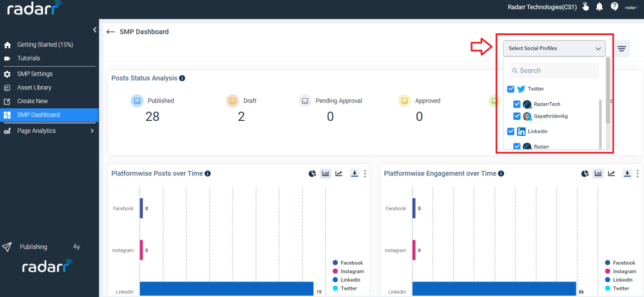Open the Select Social Profiles dropdown

click(x=554, y=48)
